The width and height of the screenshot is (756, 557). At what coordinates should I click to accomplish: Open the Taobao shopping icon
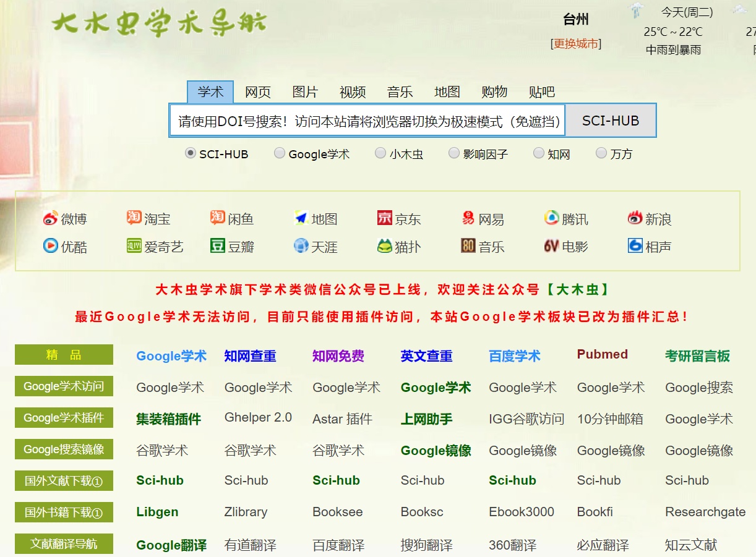pos(134,218)
